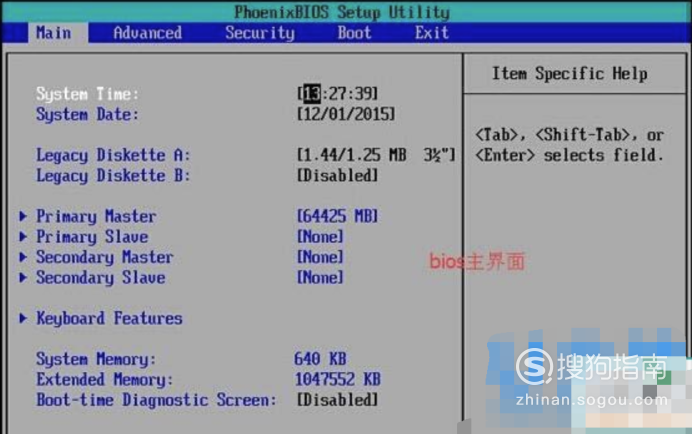
Task: Click the None value for Secondary Master
Action: coord(320,257)
